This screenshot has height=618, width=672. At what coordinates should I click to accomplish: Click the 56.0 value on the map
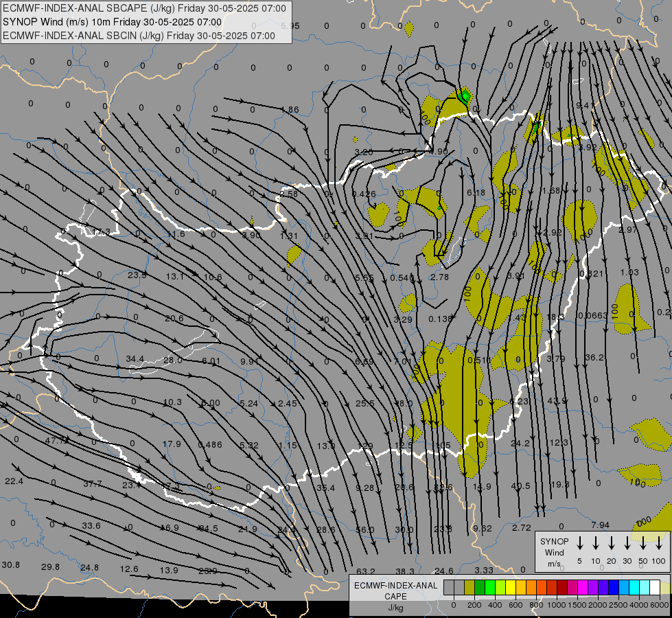(x=364, y=529)
